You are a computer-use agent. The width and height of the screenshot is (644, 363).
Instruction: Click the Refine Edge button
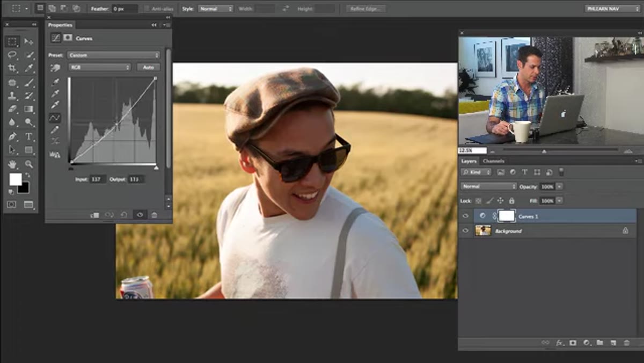coord(366,9)
